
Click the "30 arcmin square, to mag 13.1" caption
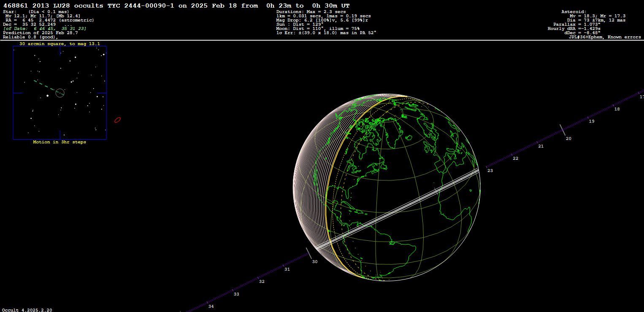click(60, 43)
